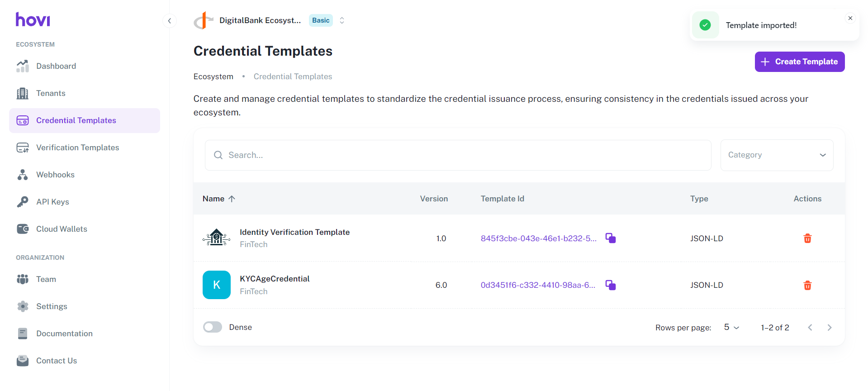The height and width of the screenshot is (391, 868).
Task: Dismiss the Template imported notification
Action: coord(850,19)
